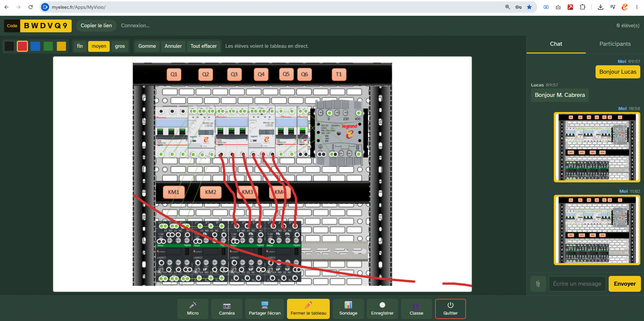The image size is (644, 321).
Task: Toggle the Micro button
Action: [x=193, y=309]
